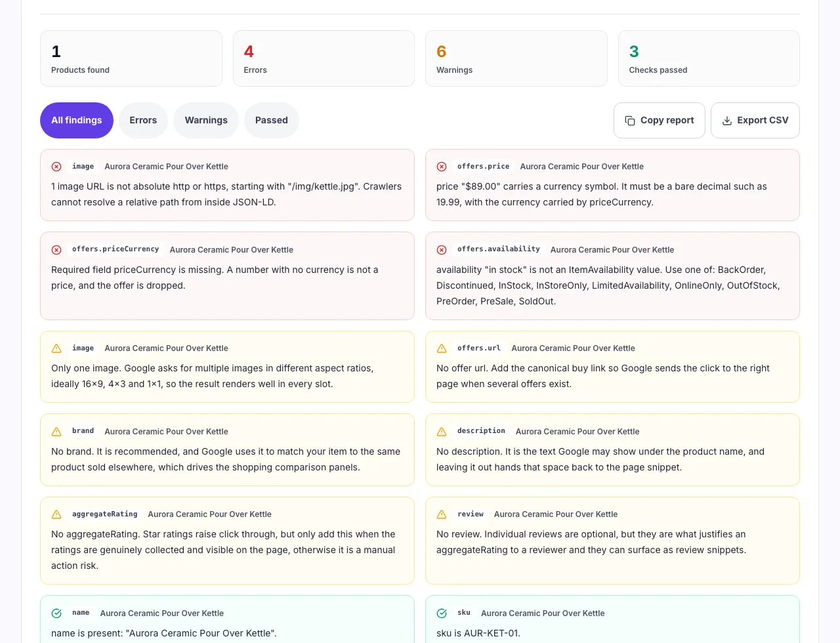Viewport: 840px width, 643px height.
Task: Click the description field tag
Action: point(481,431)
